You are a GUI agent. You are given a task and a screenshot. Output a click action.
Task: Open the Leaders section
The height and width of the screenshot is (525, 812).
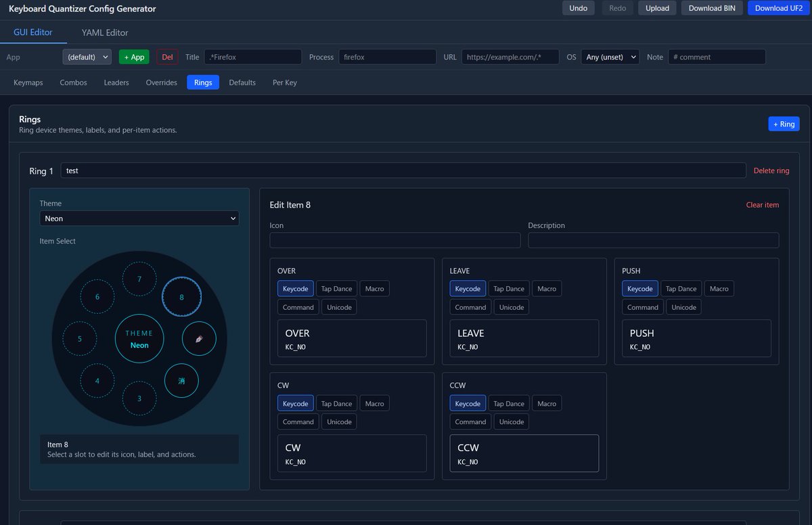coord(116,83)
